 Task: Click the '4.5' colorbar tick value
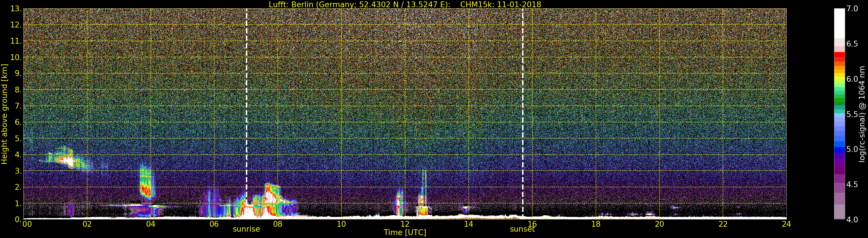pos(852,185)
